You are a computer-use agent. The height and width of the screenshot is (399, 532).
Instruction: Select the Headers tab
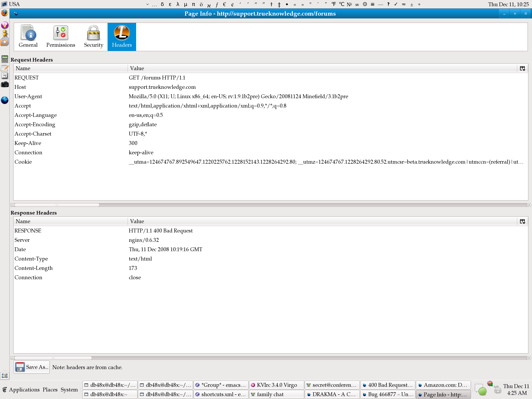pyautogui.click(x=122, y=37)
